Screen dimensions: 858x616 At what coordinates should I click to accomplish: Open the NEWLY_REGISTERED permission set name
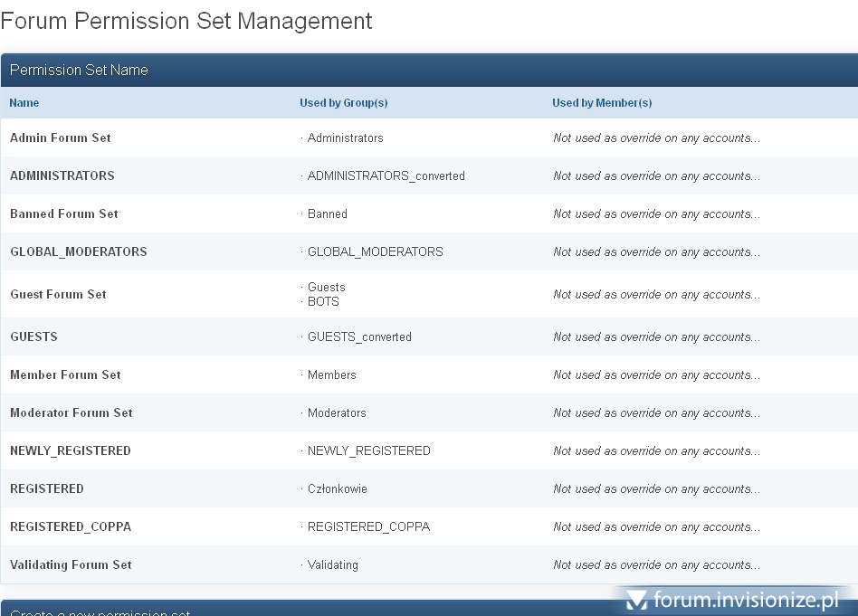71,451
